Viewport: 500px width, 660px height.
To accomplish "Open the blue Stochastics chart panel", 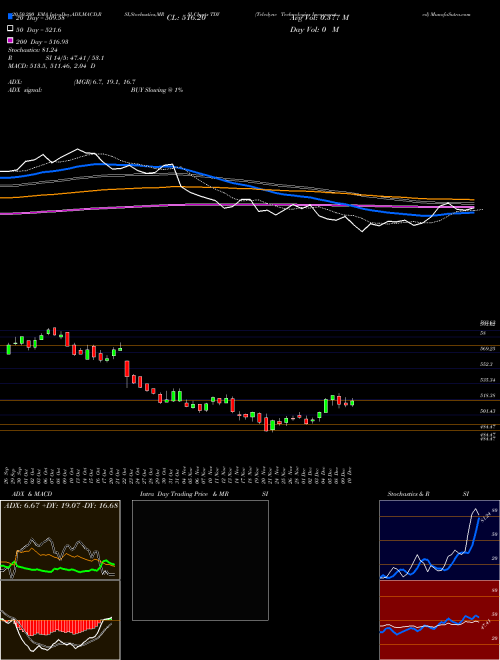I will pyautogui.click(x=439, y=540).
